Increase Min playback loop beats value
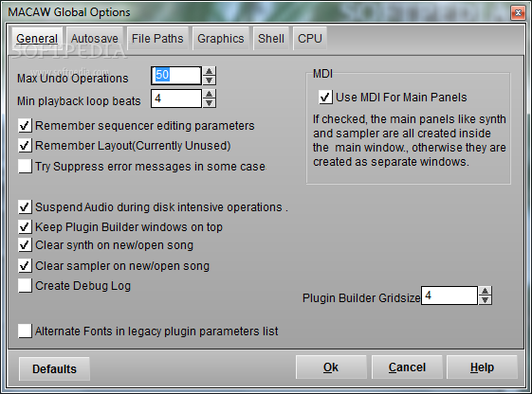532x394 pixels. [209, 94]
